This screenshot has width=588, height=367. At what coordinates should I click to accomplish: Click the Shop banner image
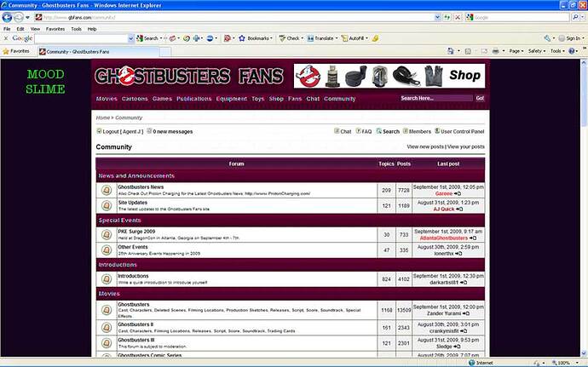click(389, 76)
